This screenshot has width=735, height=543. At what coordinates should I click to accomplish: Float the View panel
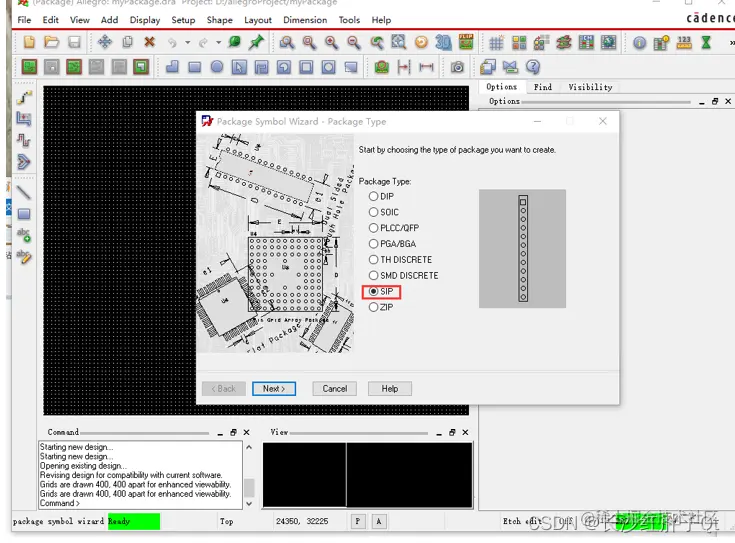pyautogui.click(x=452, y=432)
